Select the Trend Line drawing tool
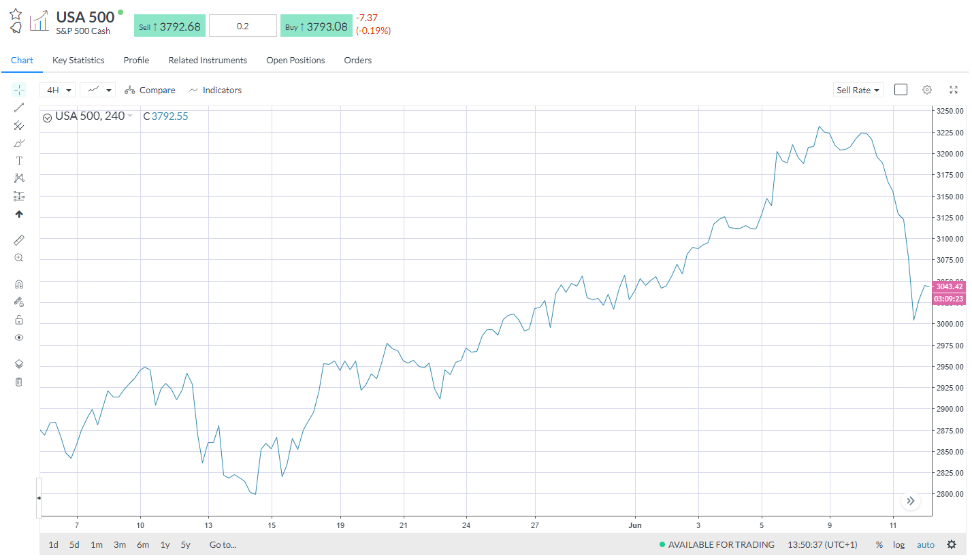The width and height of the screenshot is (972, 560). pos(18,108)
